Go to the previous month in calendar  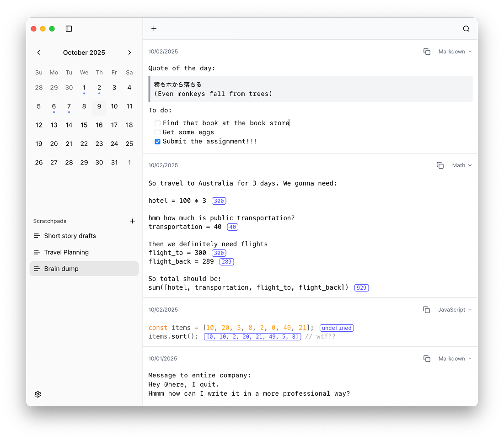pyautogui.click(x=39, y=53)
